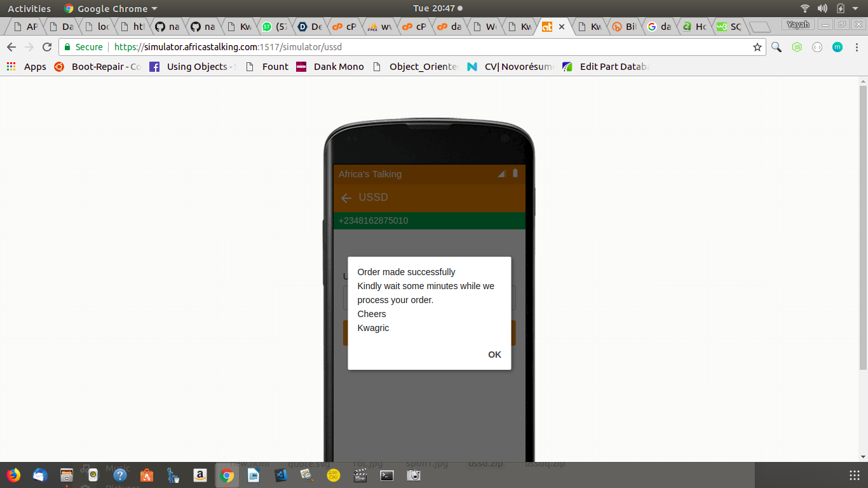Open the Boot-Repair bookmark
The image size is (868, 488).
pos(98,67)
